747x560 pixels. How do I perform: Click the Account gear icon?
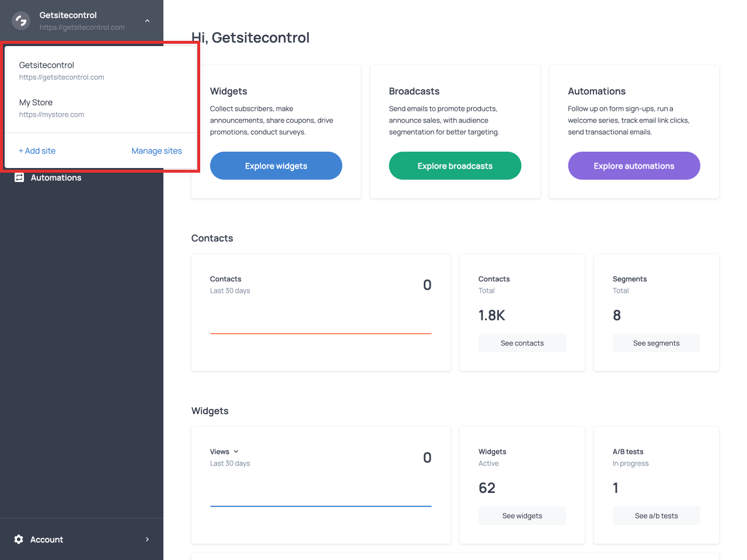pyautogui.click(x=19, y=540)
